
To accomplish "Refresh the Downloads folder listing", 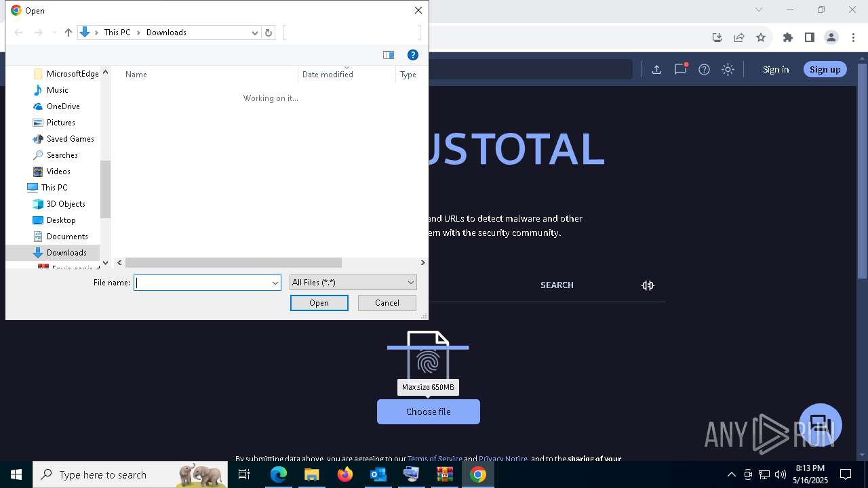I will 269,33.
